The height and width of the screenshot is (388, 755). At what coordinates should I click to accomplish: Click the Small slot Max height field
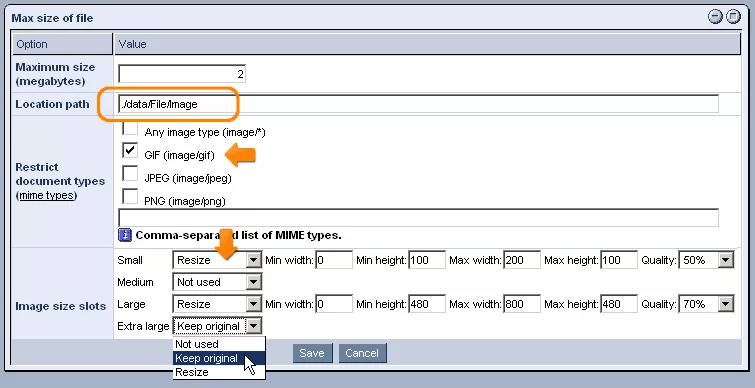tap(619, 260)
